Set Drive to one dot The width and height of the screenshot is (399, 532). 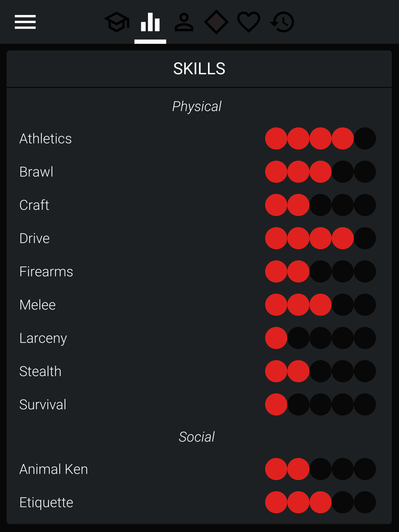tap(276, 238)
